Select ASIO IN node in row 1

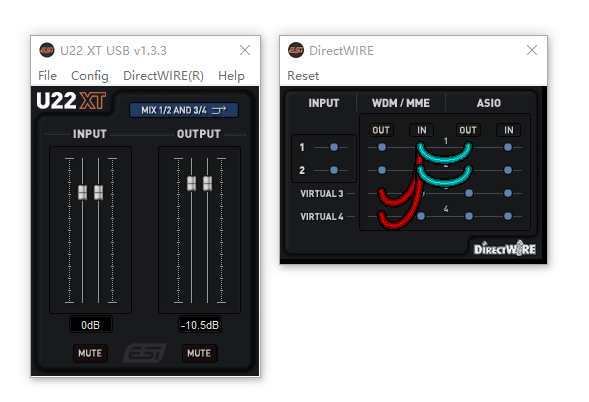508,147
